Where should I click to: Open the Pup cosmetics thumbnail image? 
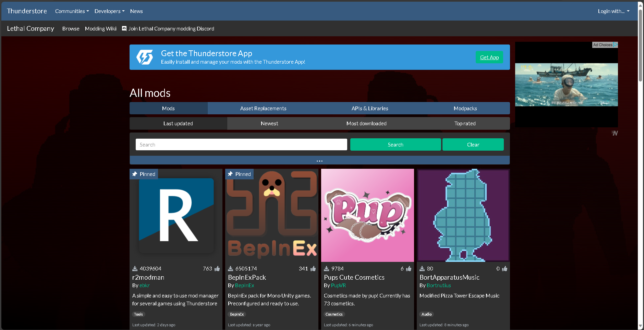367,215
